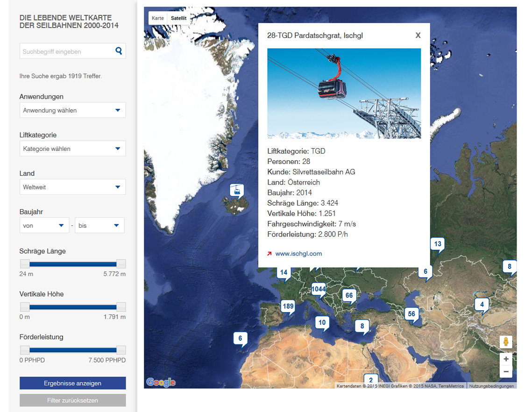532x412 pixels.
Task: Click the search magnifier icon
Action: pyautogui.click(x=119, y=51)
